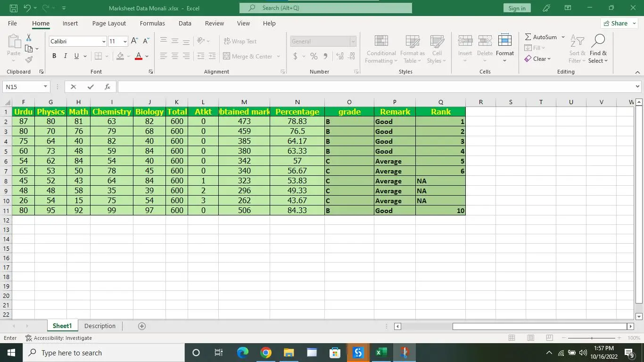This screenshot has height=362, width=644.
Task: Open the Borders dropdown arrow
Action: point(107,56)
